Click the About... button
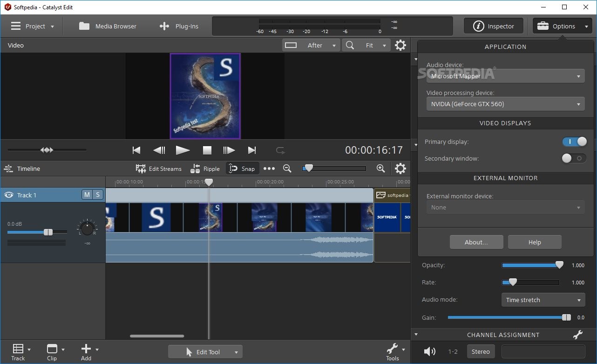 tap(476, 242)
